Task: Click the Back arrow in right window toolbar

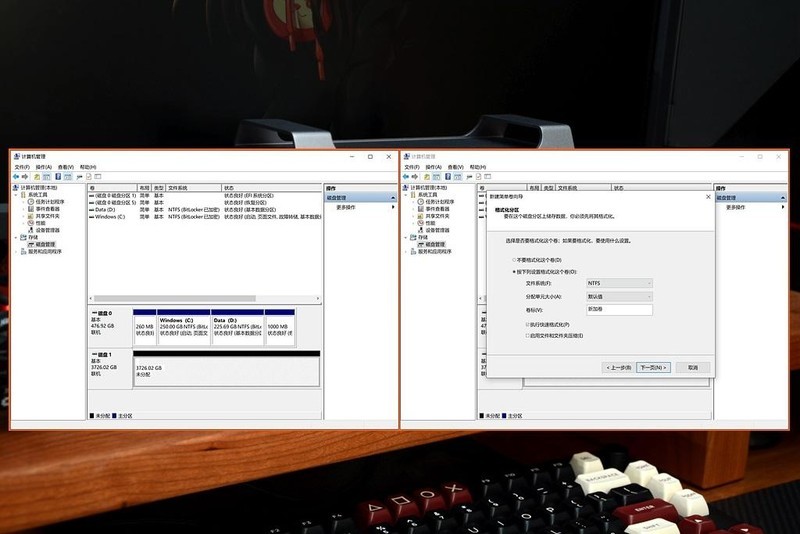Action: [x=406, y=176]
